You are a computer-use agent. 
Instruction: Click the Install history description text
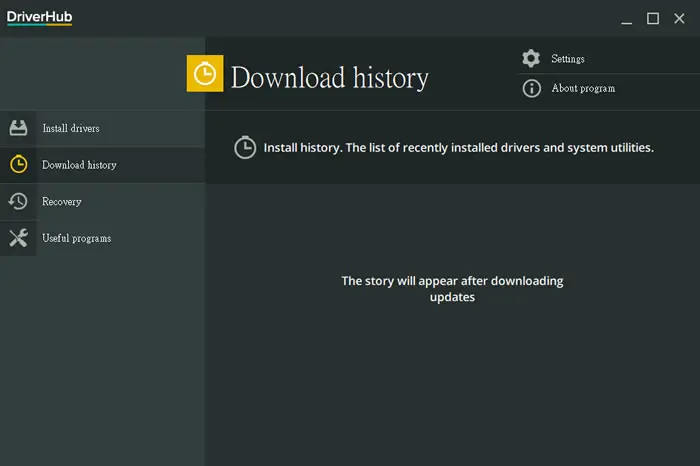pos(458,148)
